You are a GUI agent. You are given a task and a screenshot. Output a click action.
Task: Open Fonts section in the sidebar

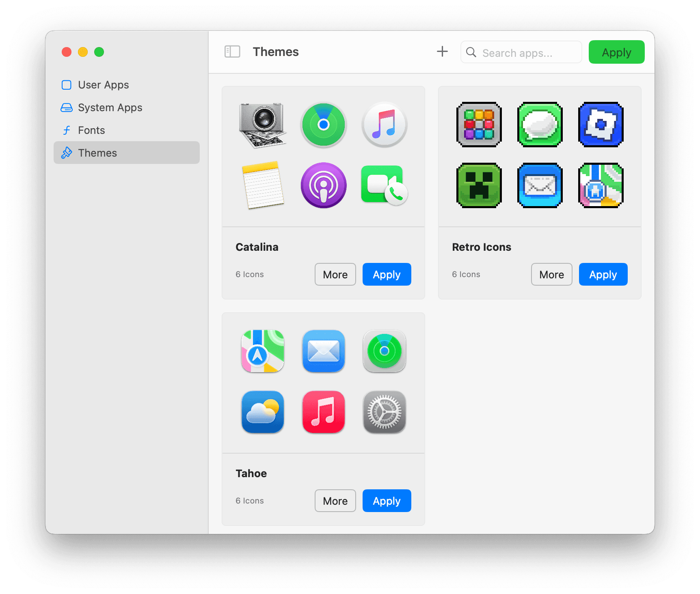(x=127, y=130)
